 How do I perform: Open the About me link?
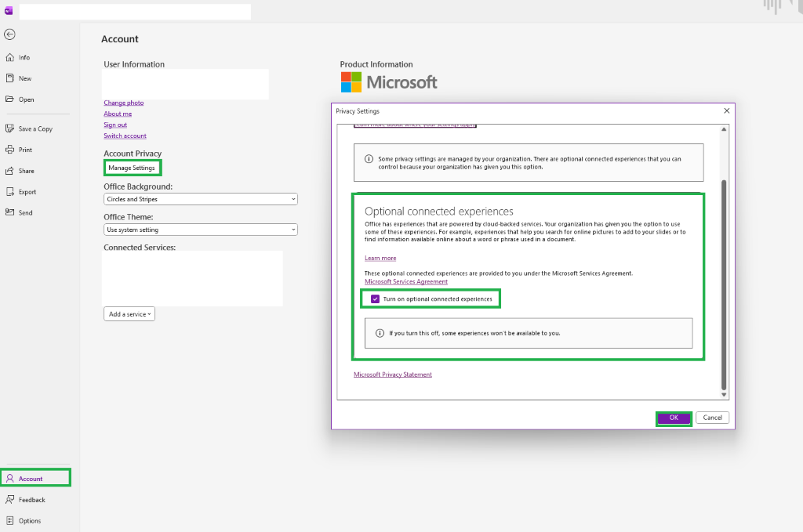pos(118,114)
